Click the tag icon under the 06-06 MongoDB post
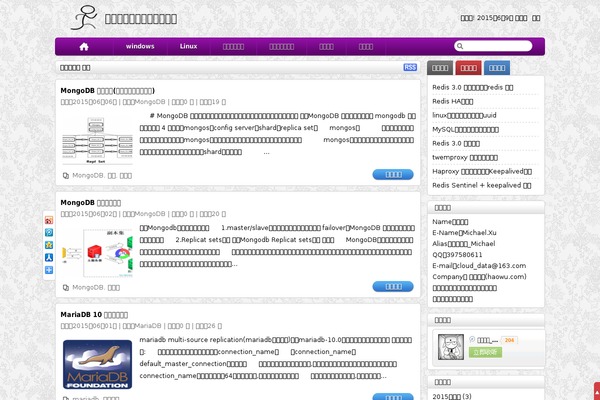The image size is (600, 400). (66, 176)
